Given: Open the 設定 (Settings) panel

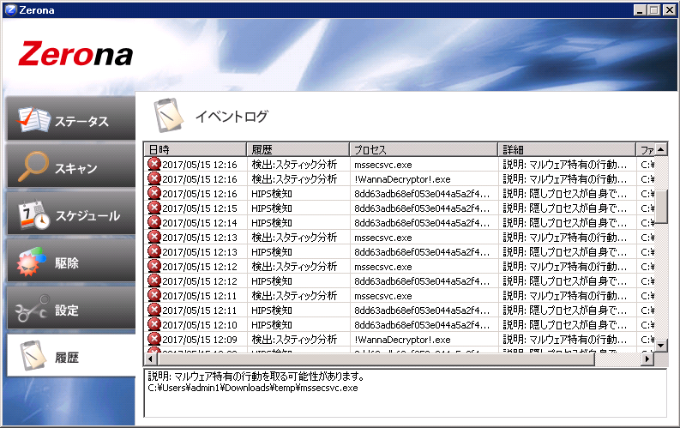Looking at the screenshot, I should pos(71,307).
